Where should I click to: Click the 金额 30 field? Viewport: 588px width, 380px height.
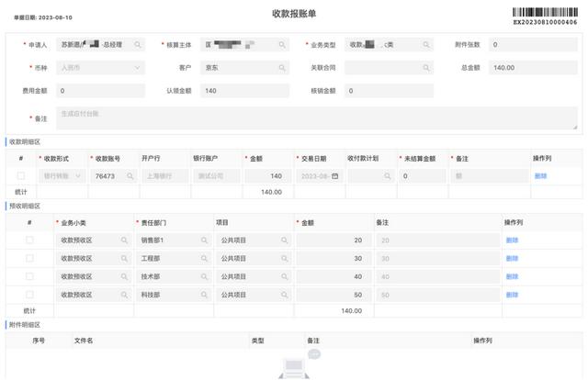pos(334,258)
